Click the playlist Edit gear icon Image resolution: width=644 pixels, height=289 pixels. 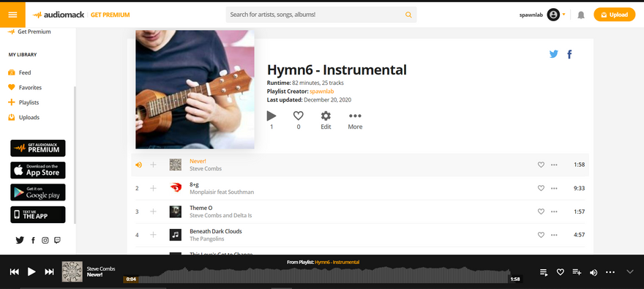tap(326, 116)
